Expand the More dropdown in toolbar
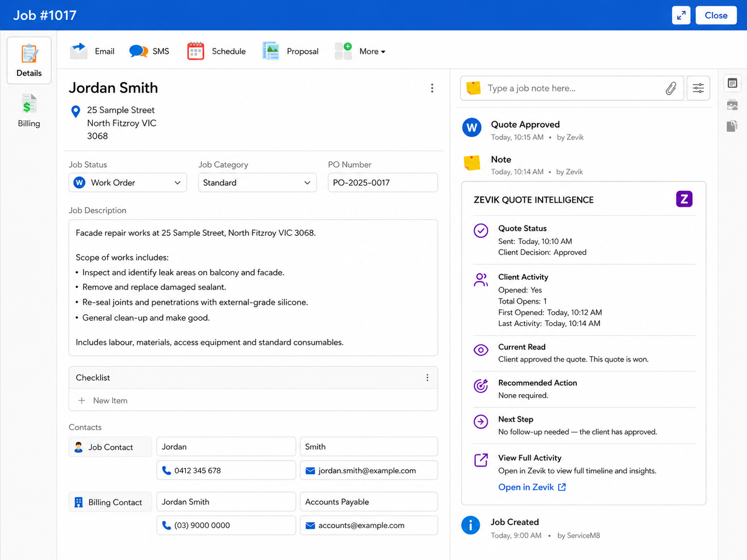 372,51
